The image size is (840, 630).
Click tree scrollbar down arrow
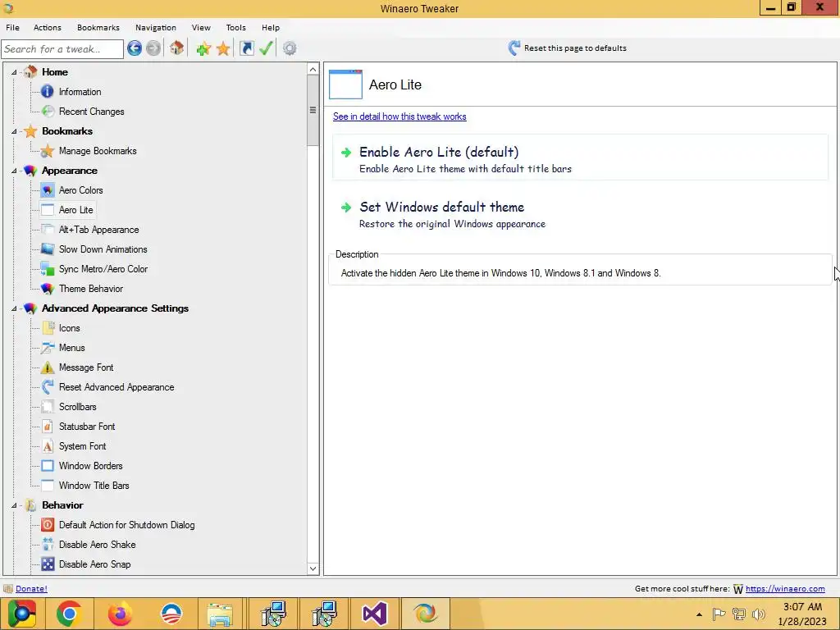pos(313,568)
